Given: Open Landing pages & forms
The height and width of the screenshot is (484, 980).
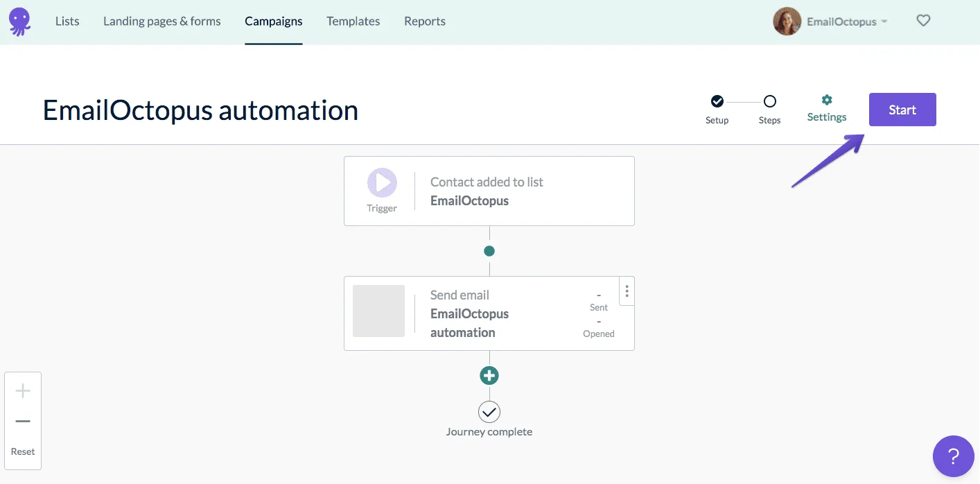Looking at the screenshot, I should click(x=162, y=21).
